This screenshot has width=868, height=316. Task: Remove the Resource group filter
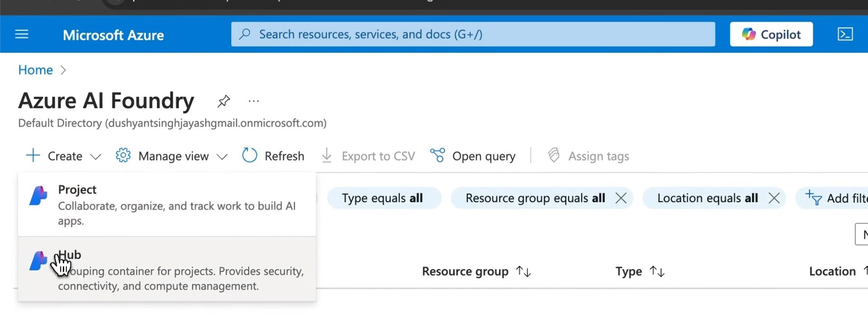tap(621, 198)
